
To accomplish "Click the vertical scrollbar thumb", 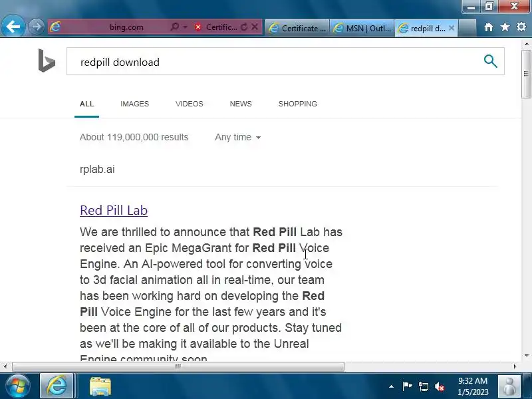I will [x=526, y=74].
